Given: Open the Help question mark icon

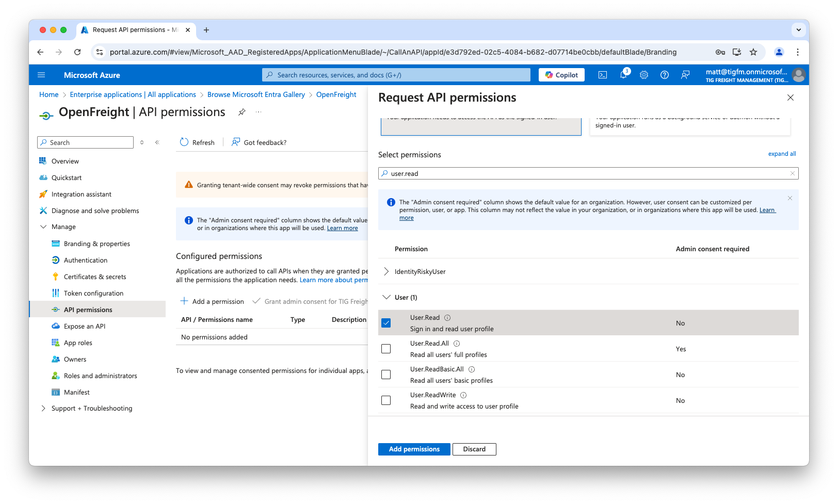Looking at the screenshot, I should point(665,75).
